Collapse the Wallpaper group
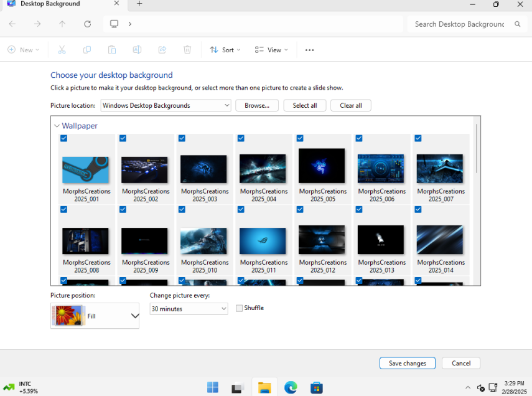The image size is (532, 396). coord(57,126)
